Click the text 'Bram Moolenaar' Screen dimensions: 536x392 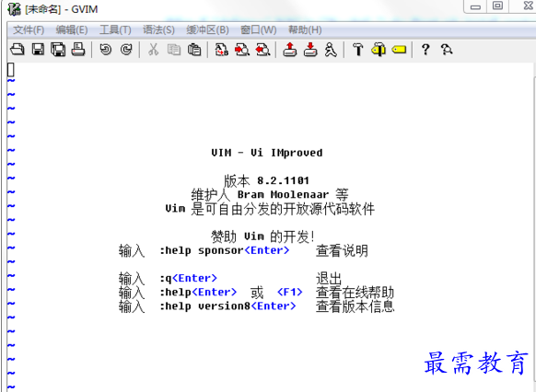click(x=283, y=194)
